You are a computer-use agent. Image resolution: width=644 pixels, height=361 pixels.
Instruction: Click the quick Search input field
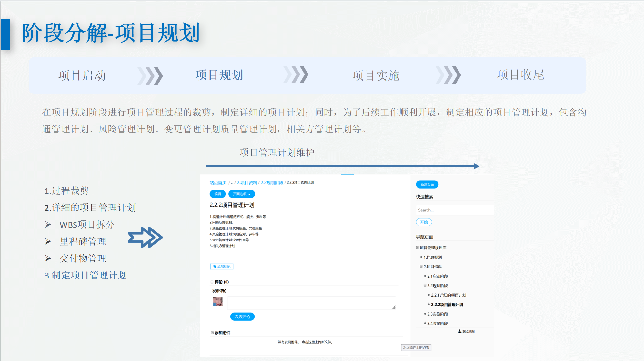click(454, 210)
